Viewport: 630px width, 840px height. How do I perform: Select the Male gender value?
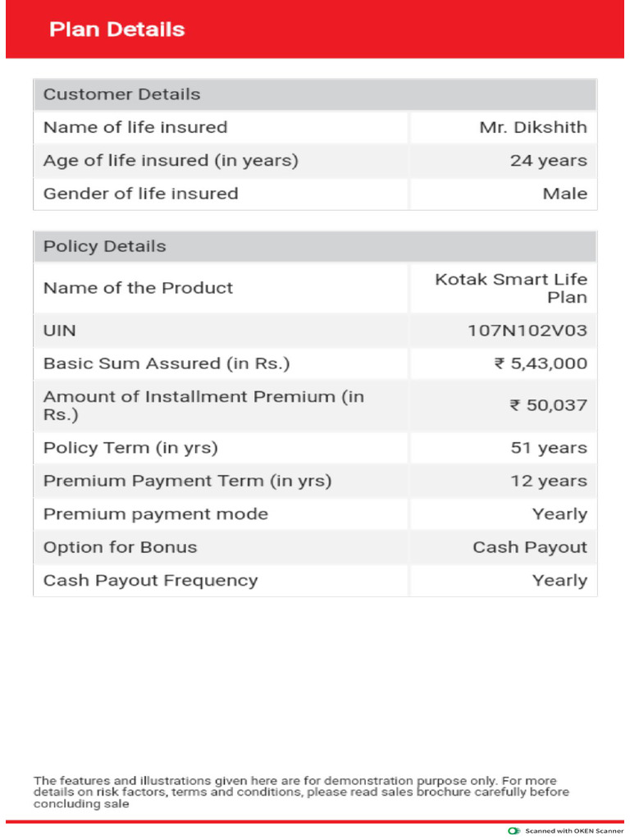564,194
